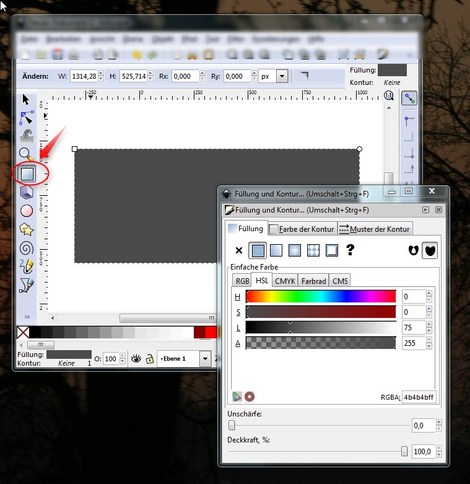The height and width of the screenshot is (484, 470).
Task: Click the unset paint question mark
Action: pos(350,250)
